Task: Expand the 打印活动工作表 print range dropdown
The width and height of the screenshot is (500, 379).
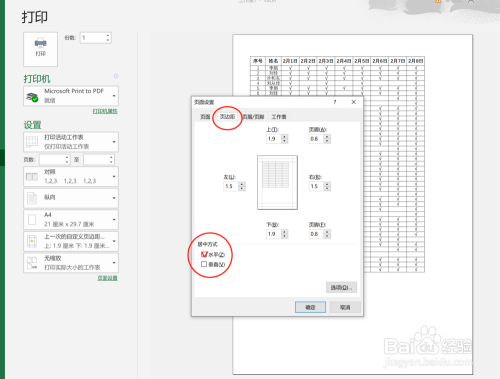Action: pos(114,142)
